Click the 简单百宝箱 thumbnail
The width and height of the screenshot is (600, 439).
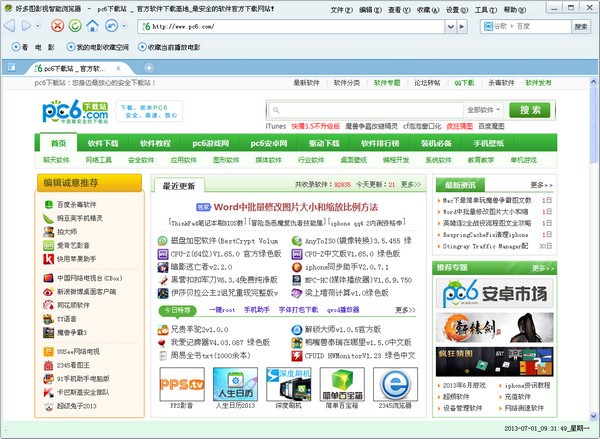[342, 384]
